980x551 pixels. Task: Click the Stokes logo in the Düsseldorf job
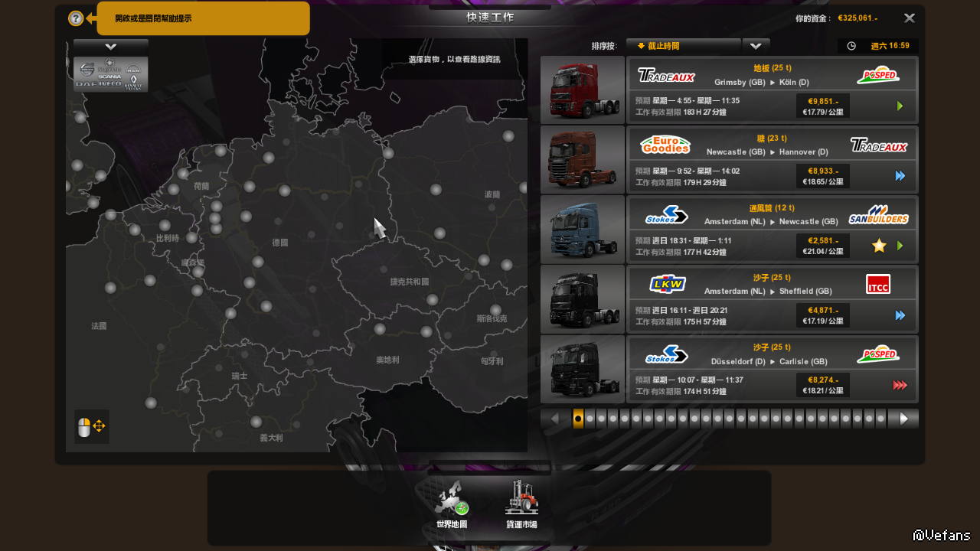(x=666, y=354)
